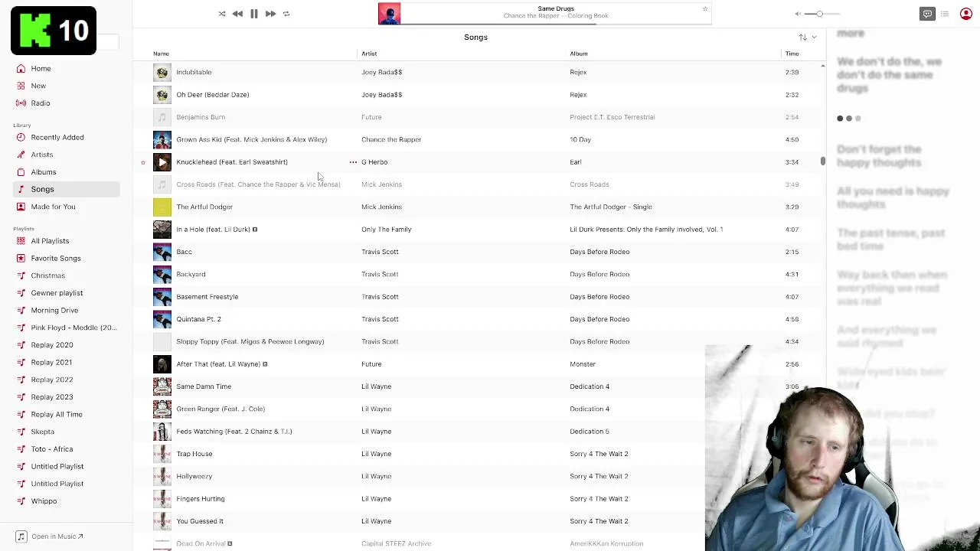
Task: Click Backyard album artwork thumbnail
Action: (x=162, y=274)
